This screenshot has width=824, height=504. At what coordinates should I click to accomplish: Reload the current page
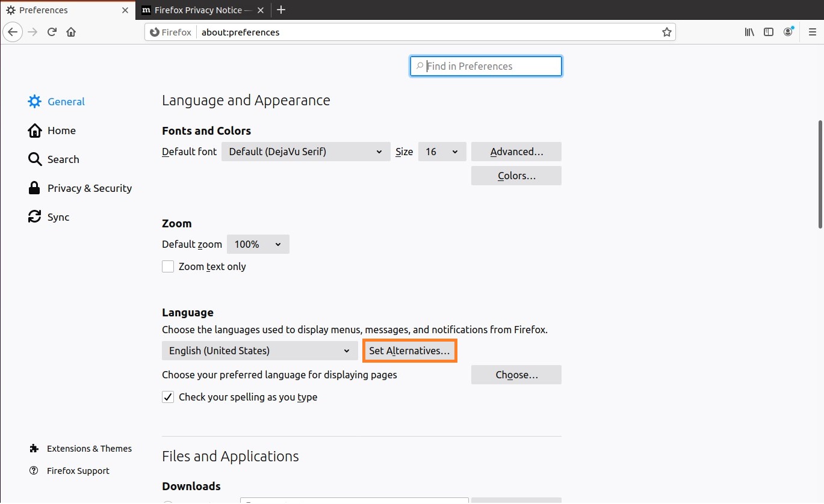tap(52, 32)
